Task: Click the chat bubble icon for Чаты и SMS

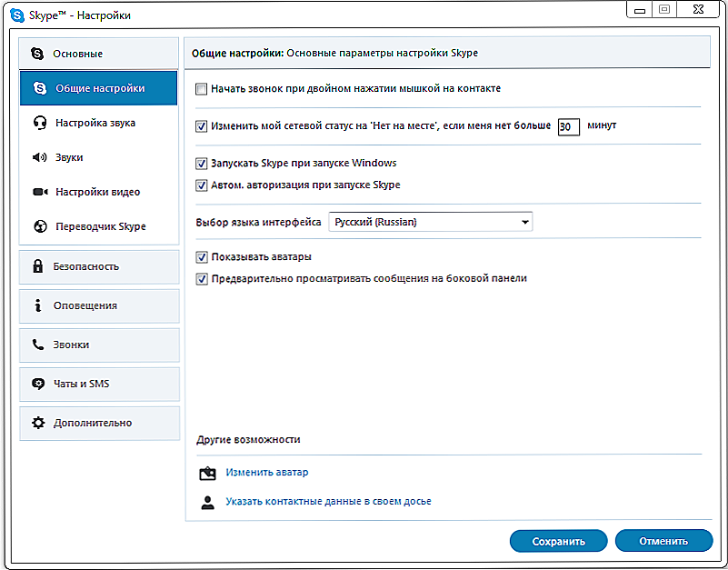Action: point(38,384)
